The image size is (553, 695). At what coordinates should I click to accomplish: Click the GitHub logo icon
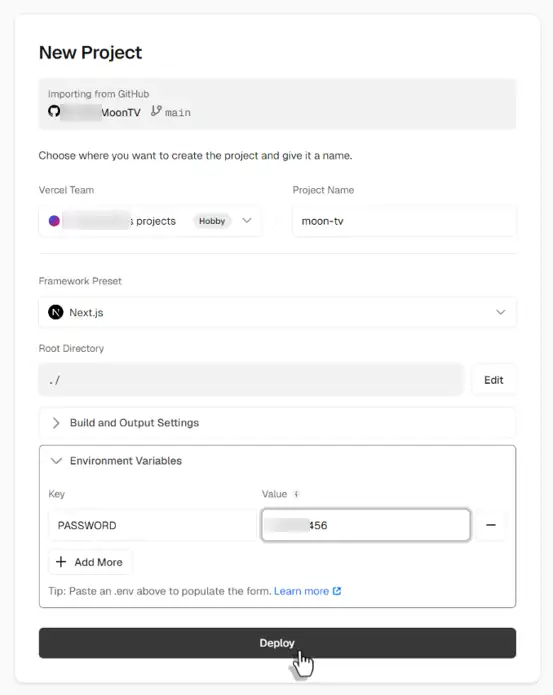(x=54, y=111)
